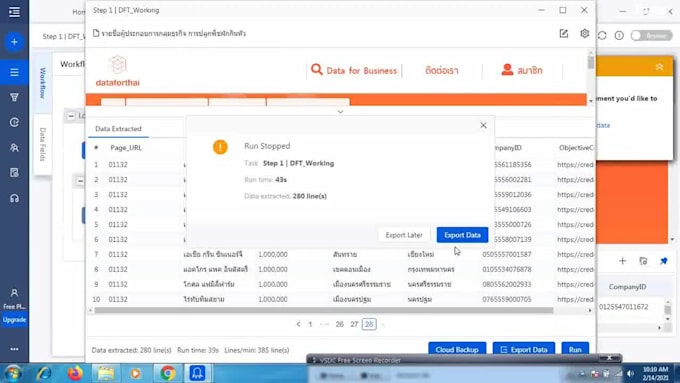The width and height of the screenshot is (680, 383).
Task: Go to results page 27
Action: [354, 324]
